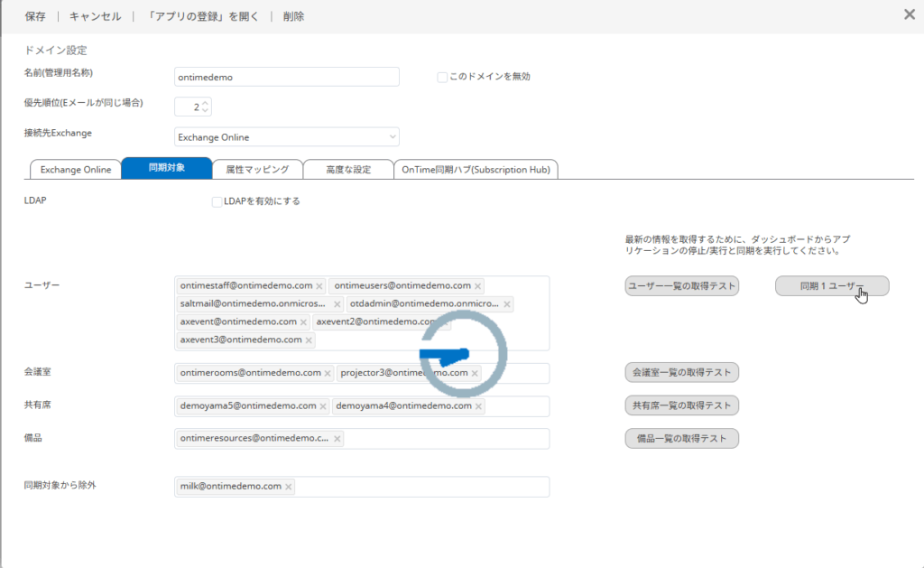Close the dialog with the top-right X
The width and height of the screenshot is (924, 568).
[909, 14]
